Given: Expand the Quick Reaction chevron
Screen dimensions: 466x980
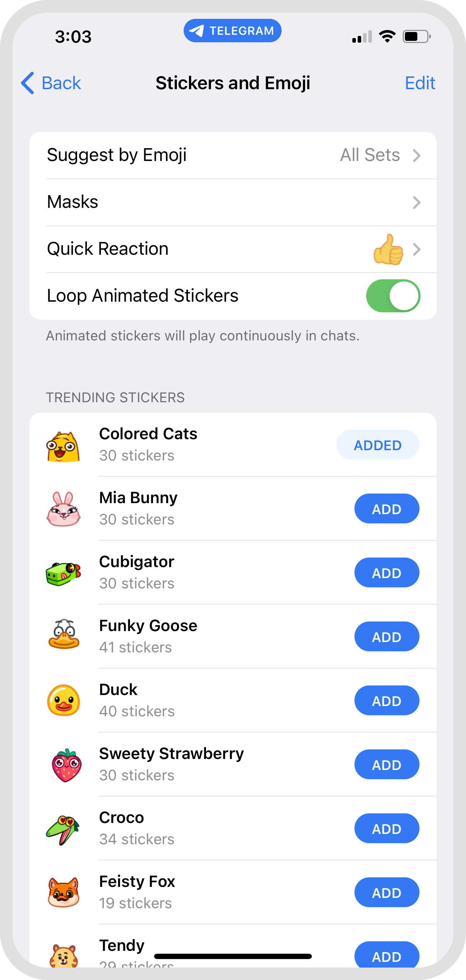Looking at the screenshot, I should click(x=417, y=249).
